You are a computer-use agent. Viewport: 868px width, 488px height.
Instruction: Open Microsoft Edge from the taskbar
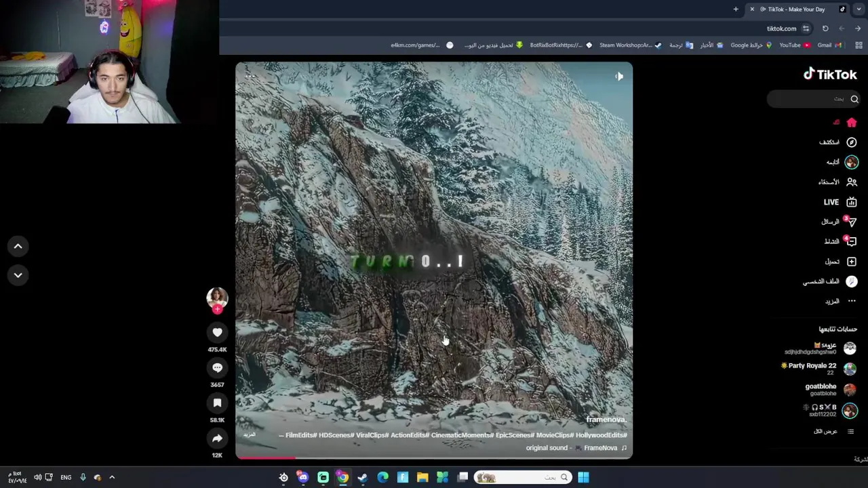(x=382, y=478)
